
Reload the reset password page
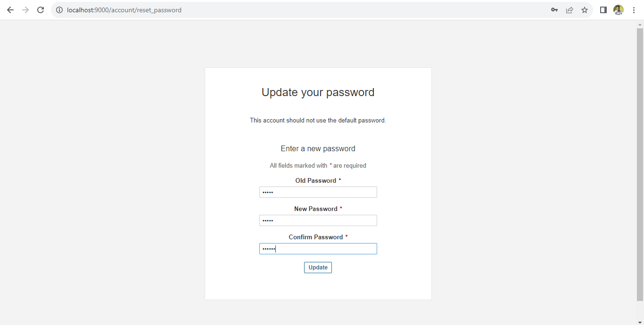tap(41, 10)
